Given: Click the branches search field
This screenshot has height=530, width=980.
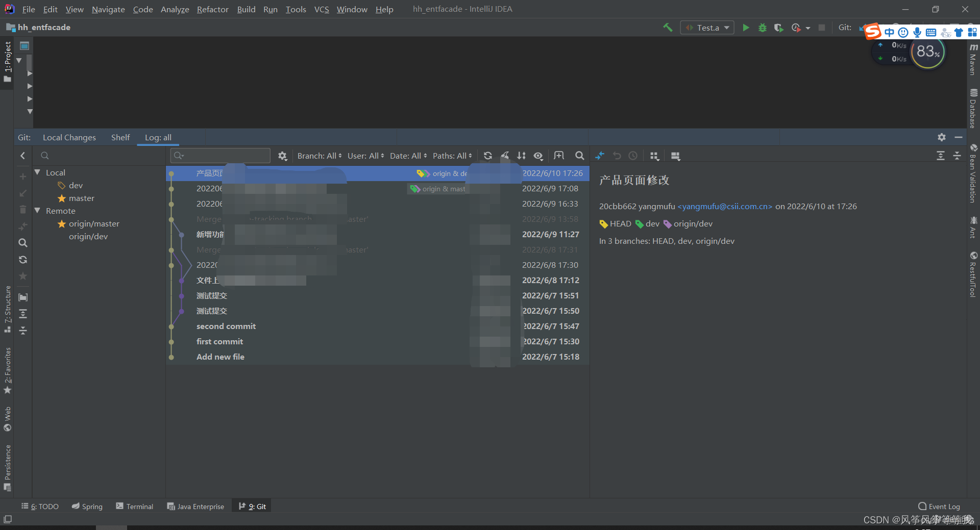Looking at the screenshot, I should pyautogui.click(x=100, y=156).
